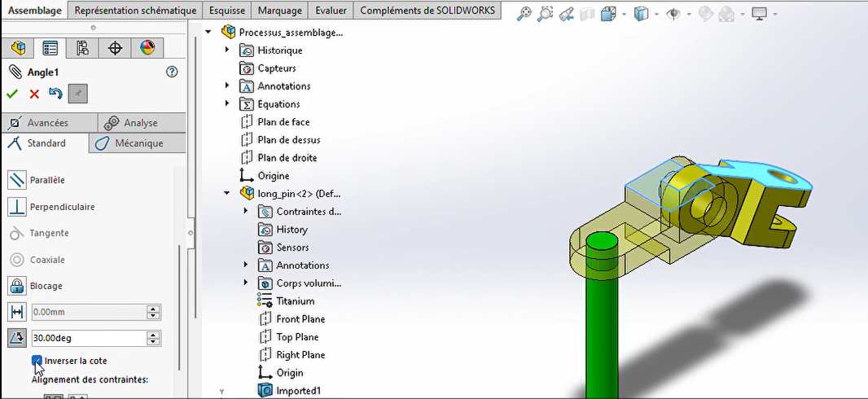The height and width of the screenshot is (399, 868).
Task: Expand the Equations folder
Action: [227, 103]
